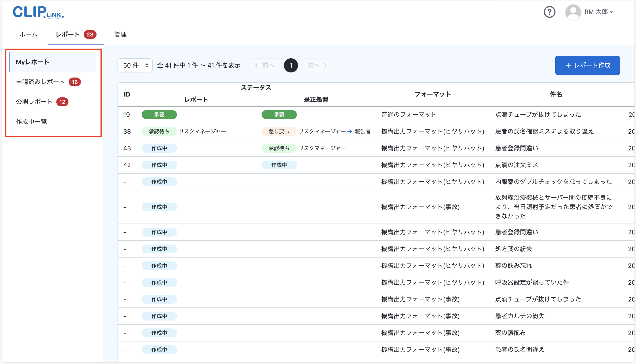Select page number 1 in pagination
636x364 pixels.
point(291,65)
